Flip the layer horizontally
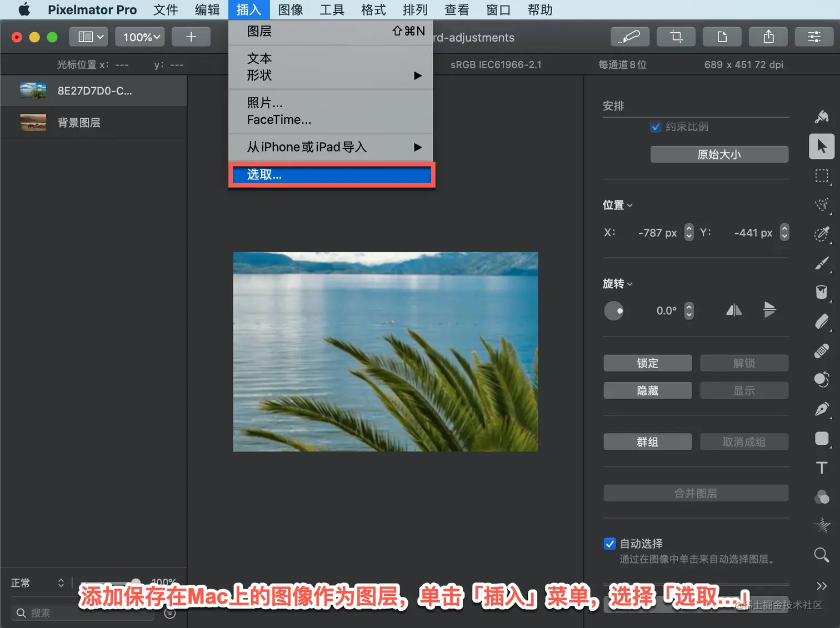 (734, 310)
